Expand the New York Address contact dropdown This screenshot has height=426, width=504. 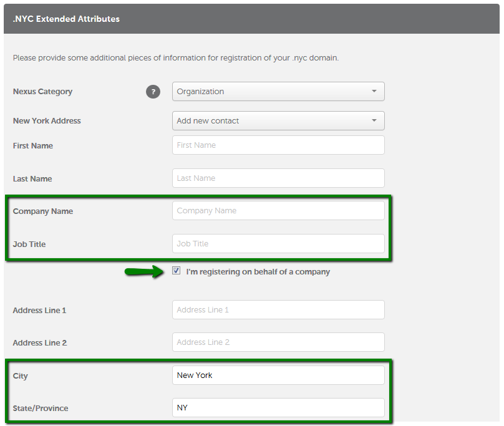(x=278, y=120)
